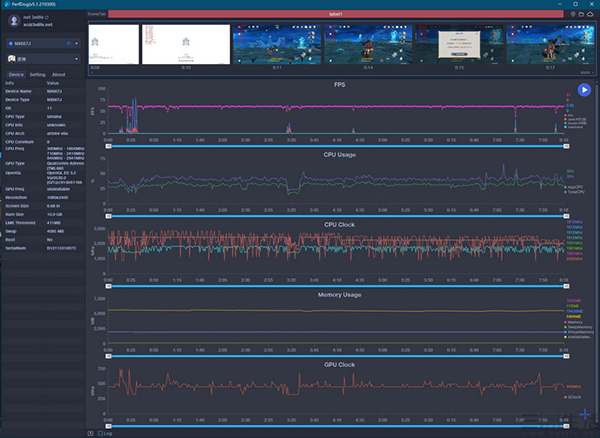Open the About tab
Screen dimensions: 600x438
(x=58, y=74)
